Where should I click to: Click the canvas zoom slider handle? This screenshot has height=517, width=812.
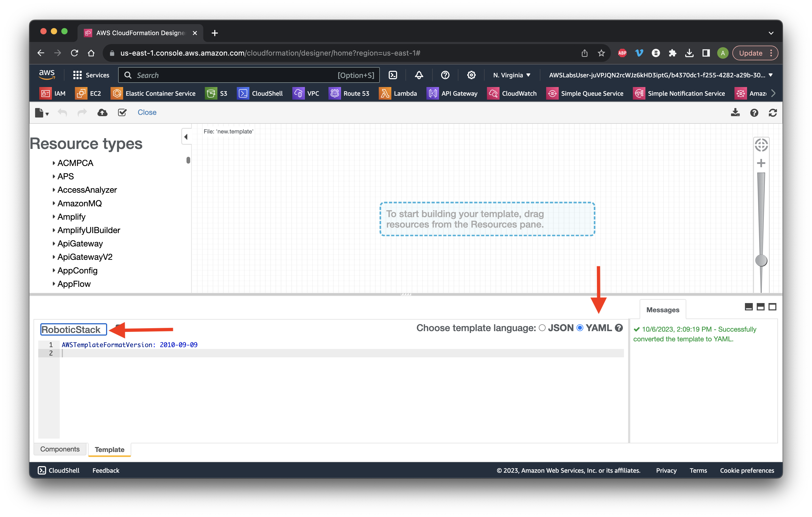[x=761, y=261]
